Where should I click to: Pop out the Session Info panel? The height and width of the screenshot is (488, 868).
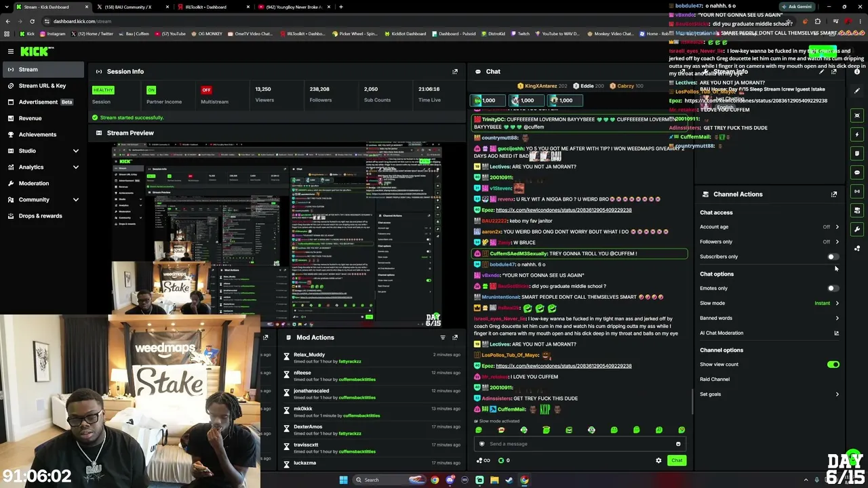(x=455, y=71)
